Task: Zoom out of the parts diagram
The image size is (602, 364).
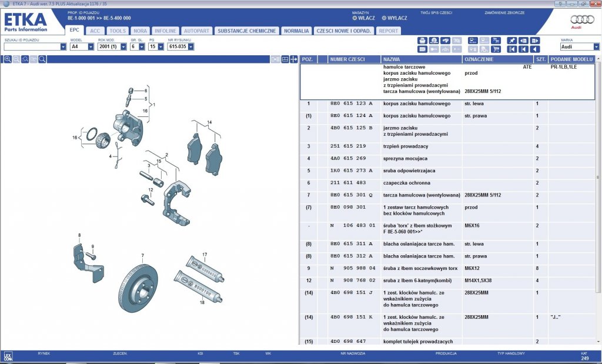Action: pyautogui.click(x=16, y=59)
